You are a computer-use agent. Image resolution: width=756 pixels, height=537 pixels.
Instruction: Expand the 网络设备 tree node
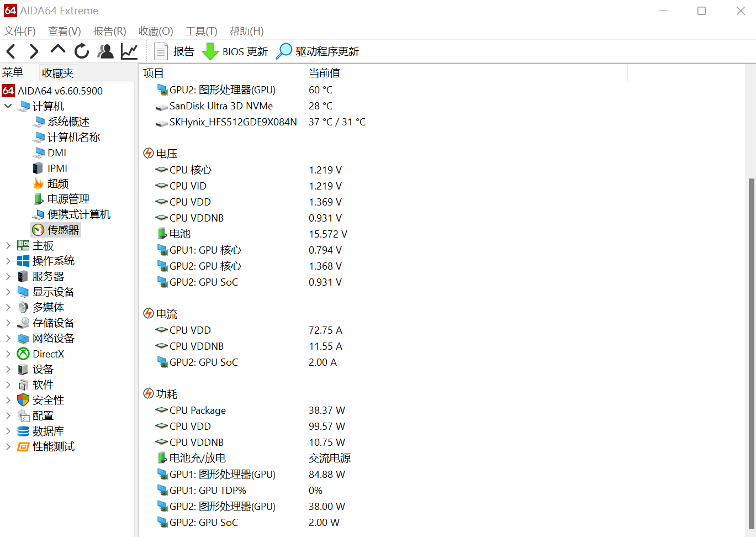8,338
